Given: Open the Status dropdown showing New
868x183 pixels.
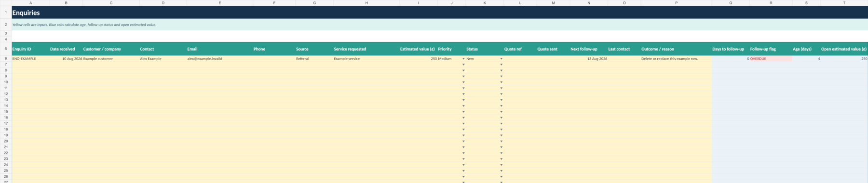Looking at the screenshot, I should click(x=501, y=59).
